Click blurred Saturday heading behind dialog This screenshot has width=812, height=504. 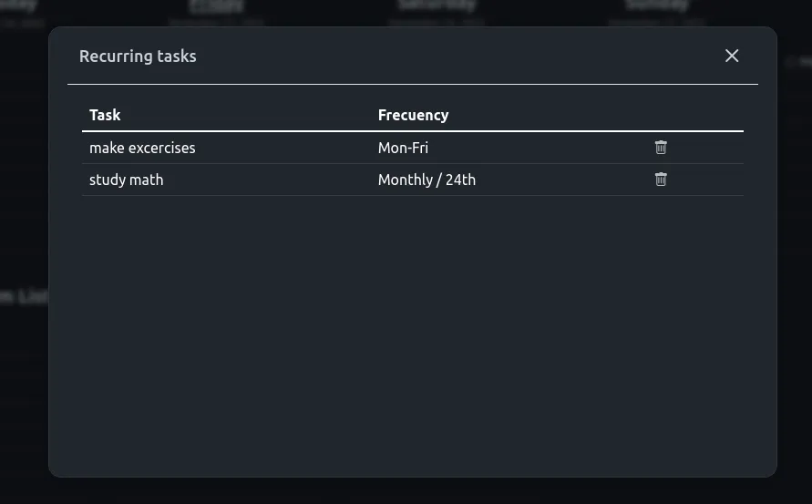pyautogui.click(x=437, y=5)
